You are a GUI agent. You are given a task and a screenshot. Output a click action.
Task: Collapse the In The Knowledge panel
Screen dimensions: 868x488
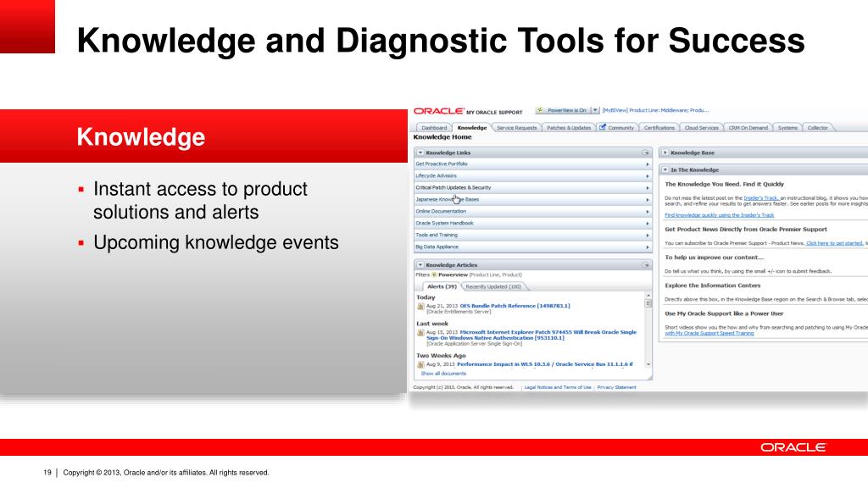[665, 169]
